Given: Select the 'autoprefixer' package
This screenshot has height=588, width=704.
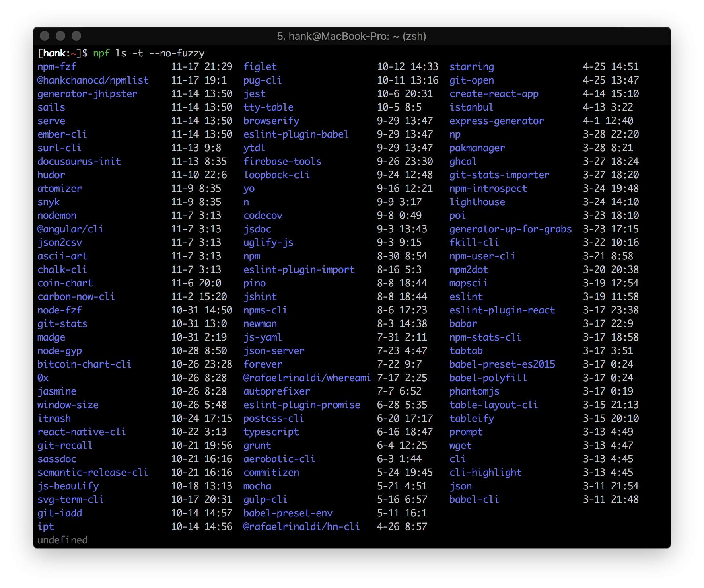Looking at the screenshot, I should click(x=277, y=391).
